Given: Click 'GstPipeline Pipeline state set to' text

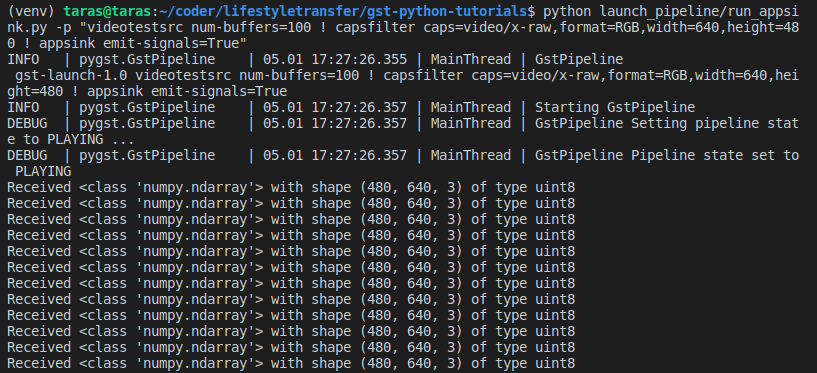Looking at the screenshot, I should 667,155.
